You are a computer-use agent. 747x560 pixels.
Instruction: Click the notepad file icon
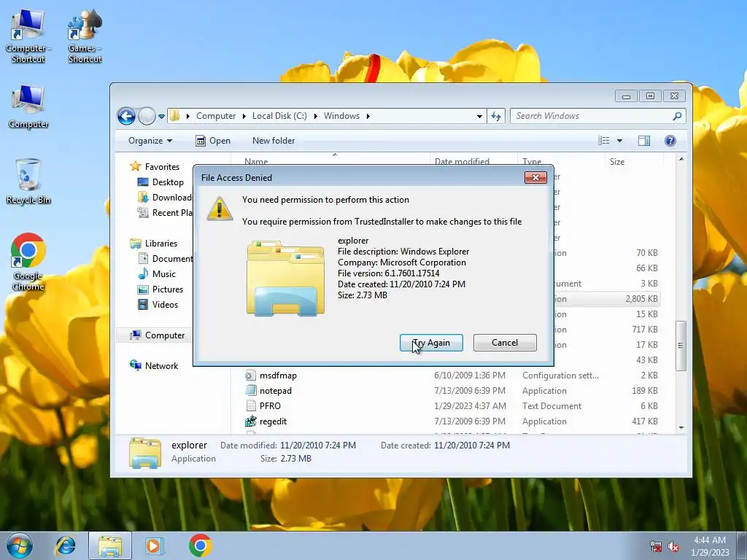click(251, 391)
